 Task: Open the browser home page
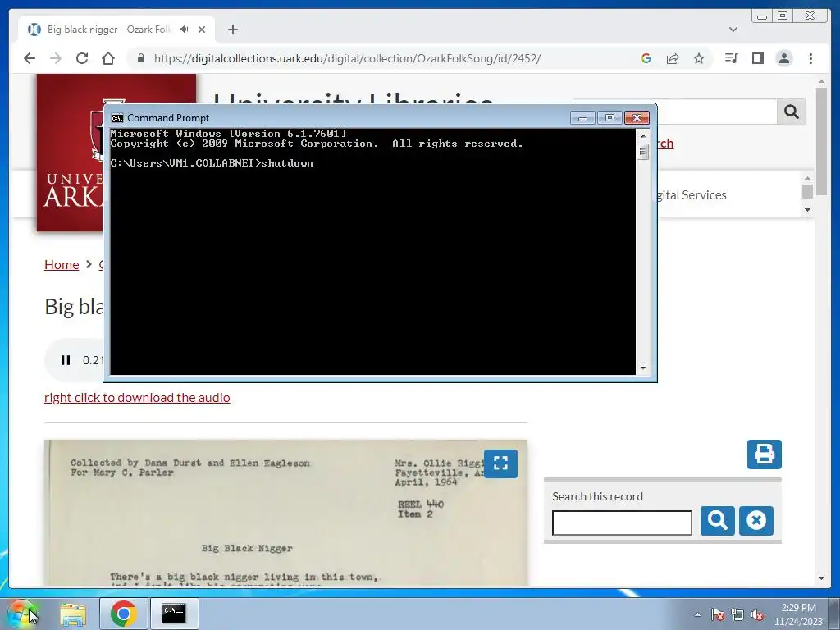[108, 58]
